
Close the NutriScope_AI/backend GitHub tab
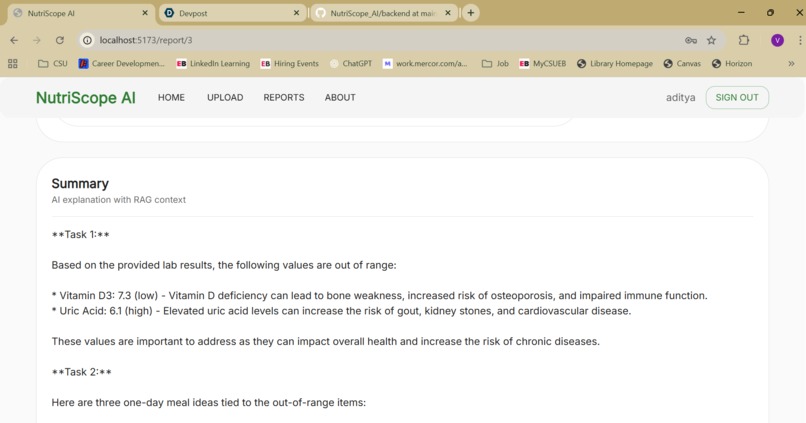click(448, 13)
